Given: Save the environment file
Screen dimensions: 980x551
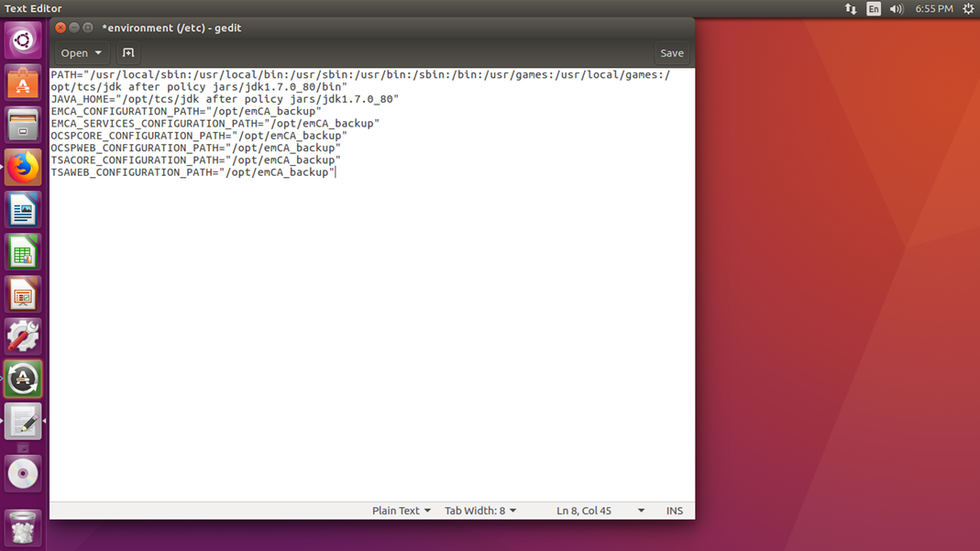Looking at the screenshot, I should coord(671,53).
